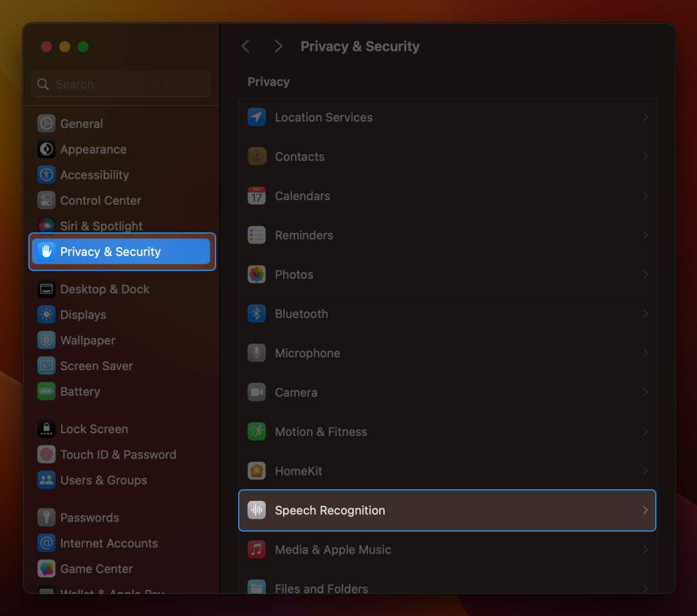Open Microphone using the right chevron
This screenshot has height=616, width=697.
(x=645, y=353)
